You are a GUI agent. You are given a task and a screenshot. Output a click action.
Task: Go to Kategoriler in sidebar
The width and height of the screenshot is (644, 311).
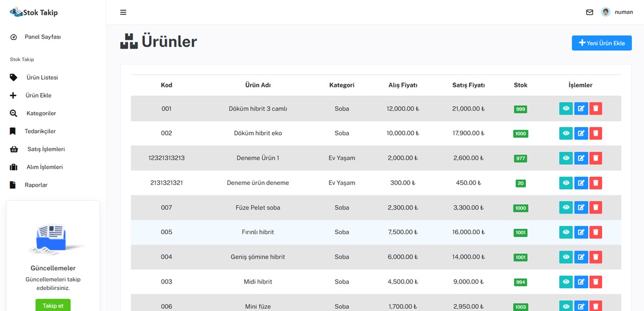click(x=41, y=114)
